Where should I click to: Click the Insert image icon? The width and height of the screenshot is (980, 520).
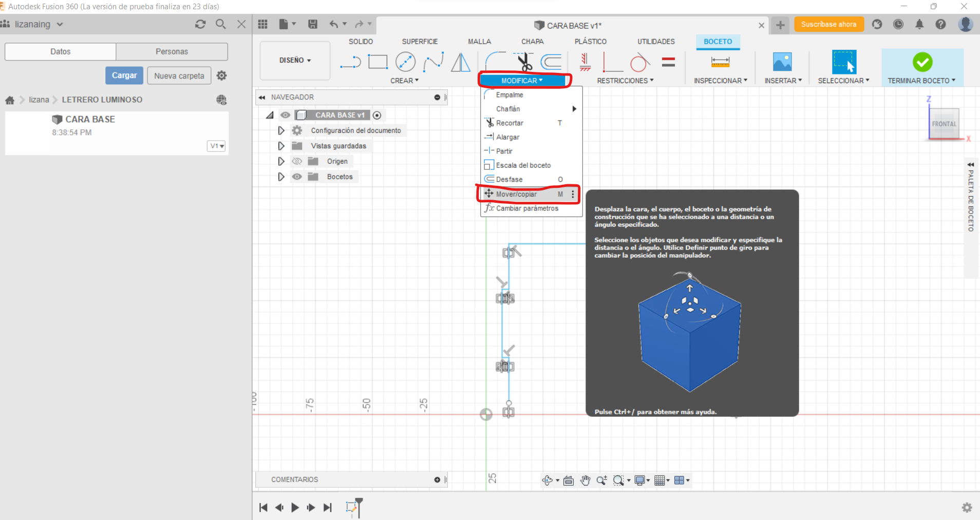point(782,62)
